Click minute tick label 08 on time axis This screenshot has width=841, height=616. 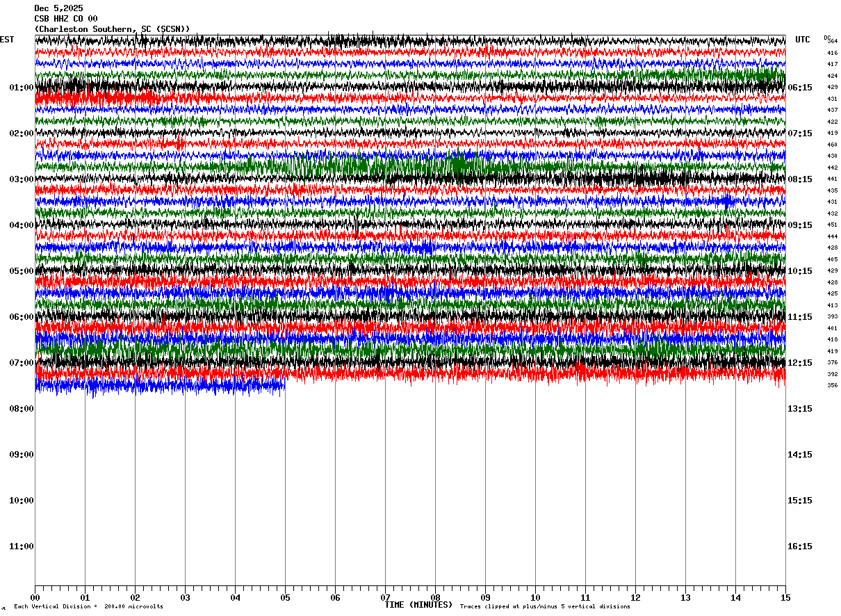pos(435,597)
